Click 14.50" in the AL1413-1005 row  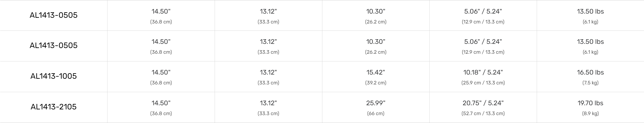pos(161,72)
